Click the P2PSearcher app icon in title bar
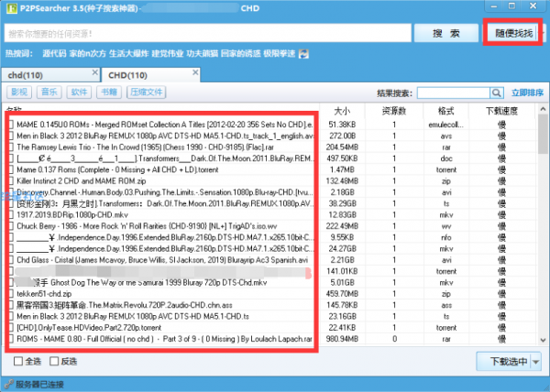 [12, 8]
